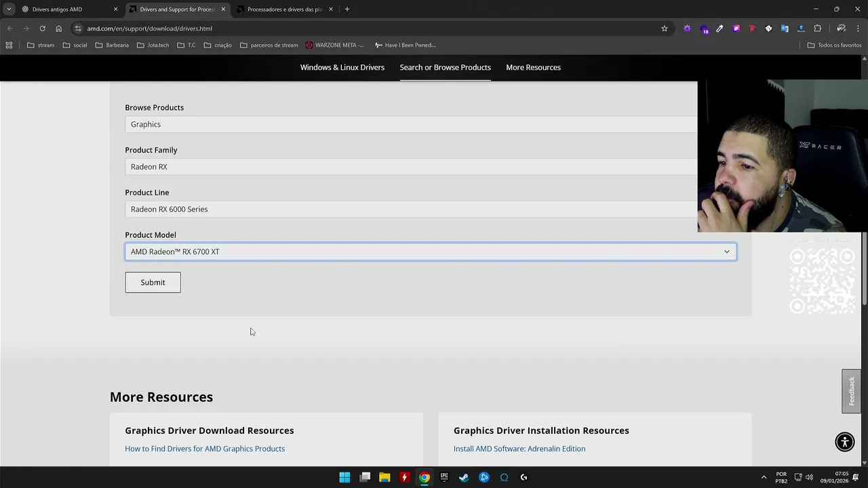
Task: Open How to Find Drivers link
Action: tap(205, 449)
